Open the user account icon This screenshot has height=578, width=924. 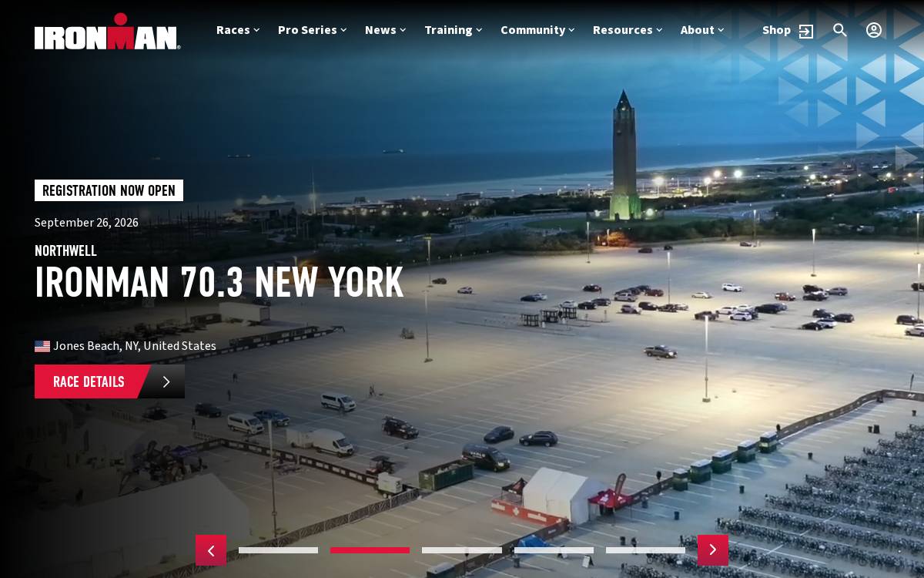point(874,30)
